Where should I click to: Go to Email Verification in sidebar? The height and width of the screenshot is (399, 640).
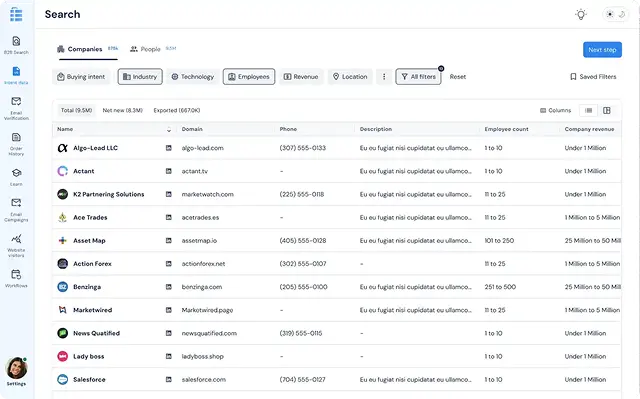pyautogui.click(x=16, y=108)
